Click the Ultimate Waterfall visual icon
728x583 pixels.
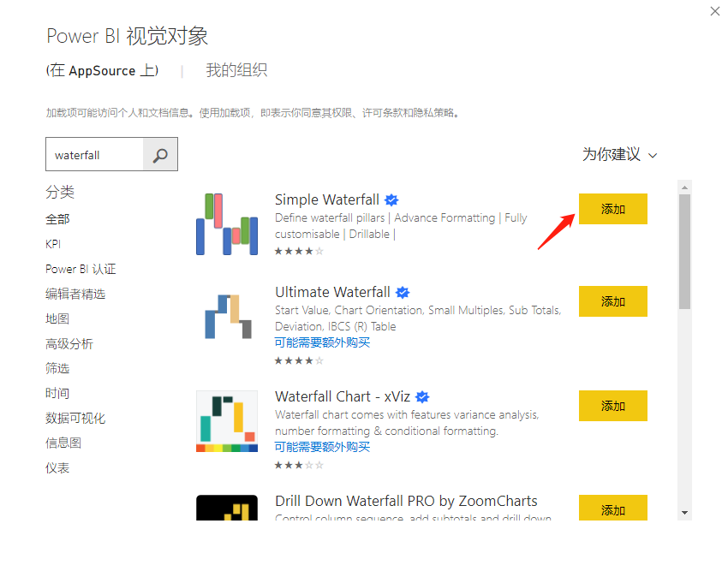pos(226,315)
